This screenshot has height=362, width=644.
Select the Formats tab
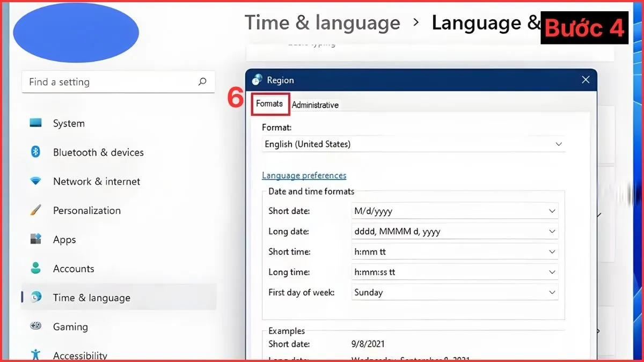tap(270, 103)
